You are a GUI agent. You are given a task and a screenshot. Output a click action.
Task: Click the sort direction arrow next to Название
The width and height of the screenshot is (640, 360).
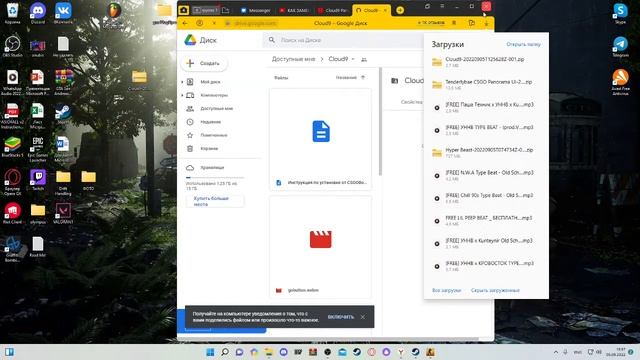(x=362, y=78)
